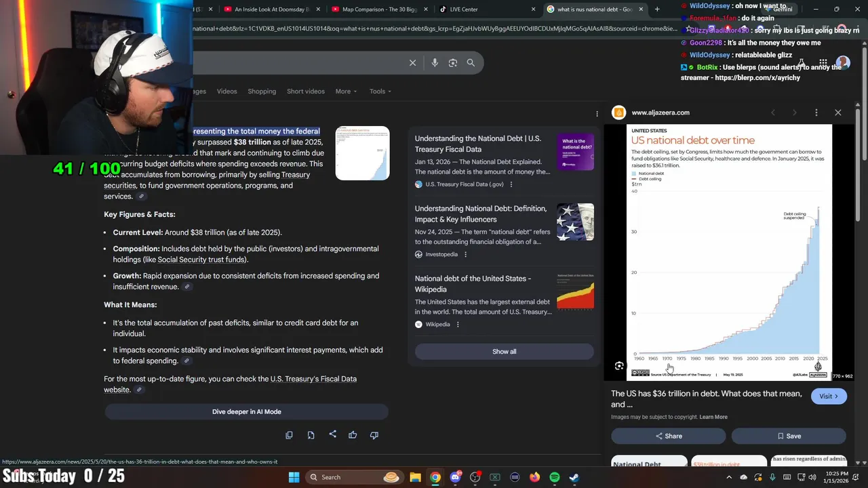Open a new browser tab
Image resolution: width=868 pixels, height=488 pixels.
click(x=657, y=9)
